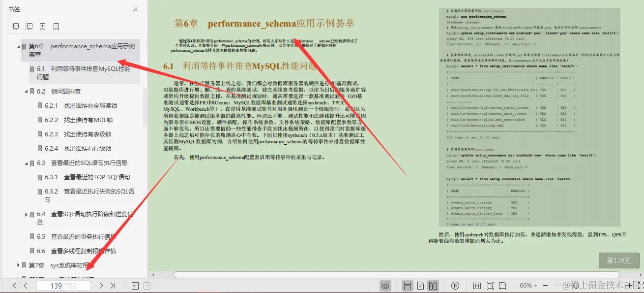Toggle eye protection mode
The width and height of the screenshot is (644, 293).
point(385,286)
